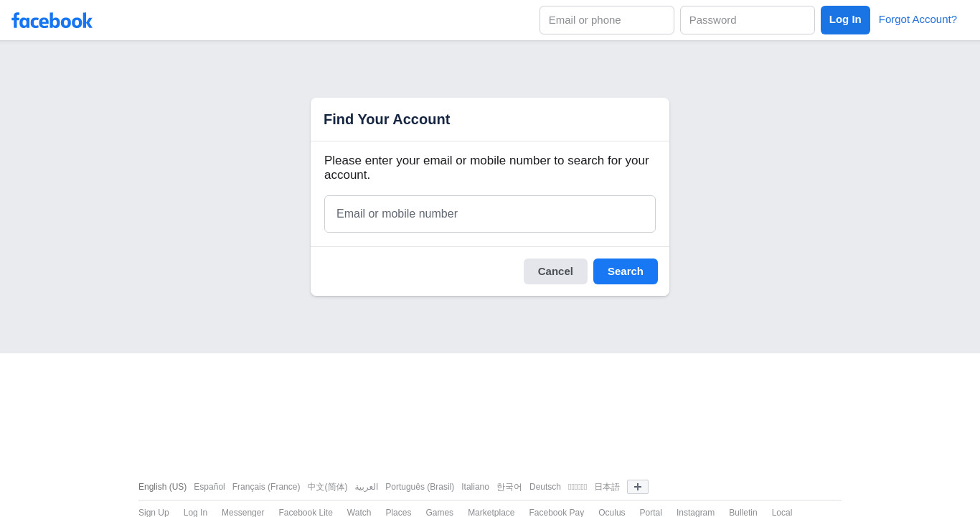Image resolution: width=980 pixels, height=517 pixels.
Task: Open the Facebook Lite link
Action: click(x=306, y=513)
